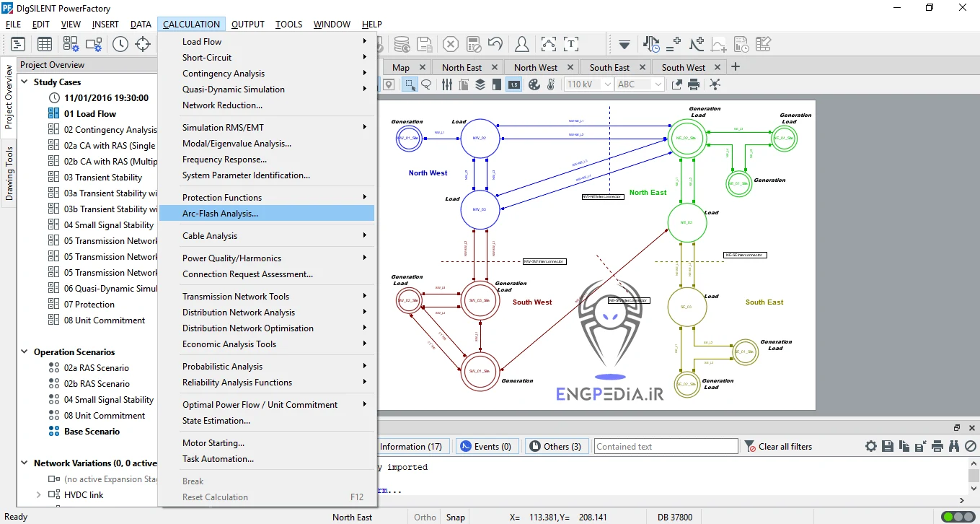Select Base Scenario operation scenario

92,432
